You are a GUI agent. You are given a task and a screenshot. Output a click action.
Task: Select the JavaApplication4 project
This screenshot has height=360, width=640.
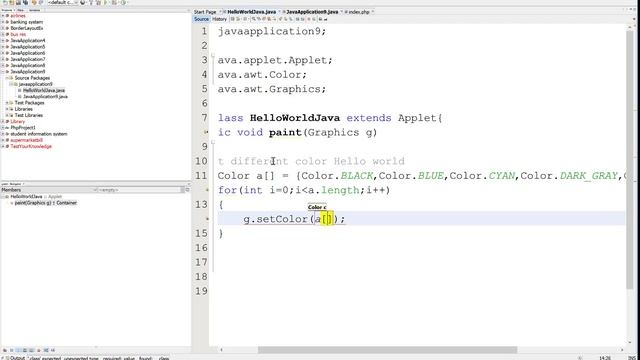(28, 40)
